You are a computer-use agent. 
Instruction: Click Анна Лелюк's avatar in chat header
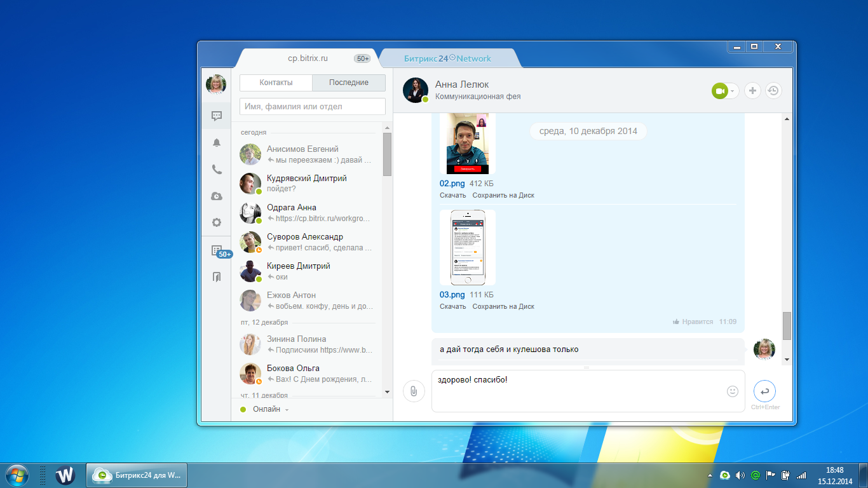[x=416, y=90]
